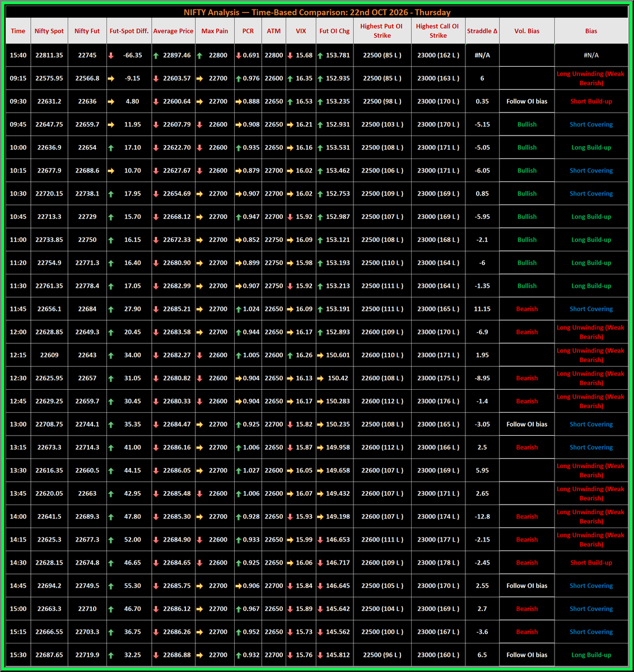634x672 pixels.
Task: Select the red down arrow beside 22686.88
Action: pyautogui.click(x=156, y=655)
